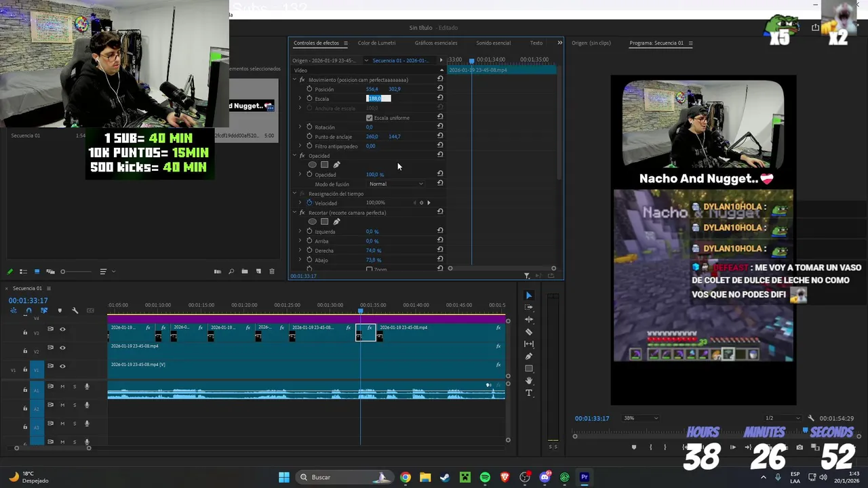Reset the Derecha crop parameter
The width and height of the screenshot is (868, 488).
[x=440, y=250]
